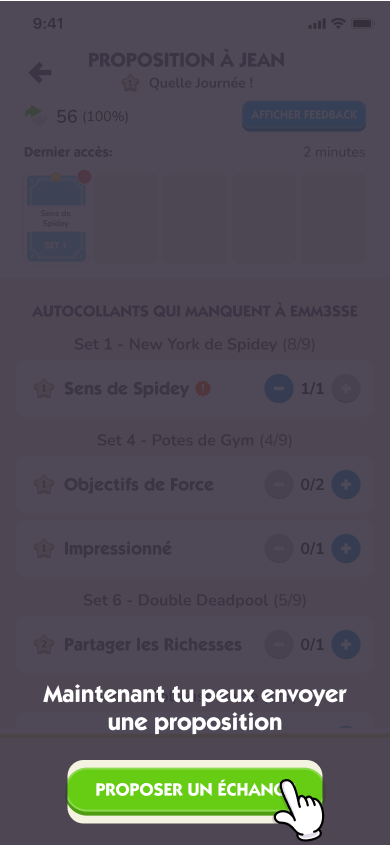The width and height of the screenshot is (390, 846).
Task: Tap the red badge on the sticker card
Action: (x=84, y=177)
